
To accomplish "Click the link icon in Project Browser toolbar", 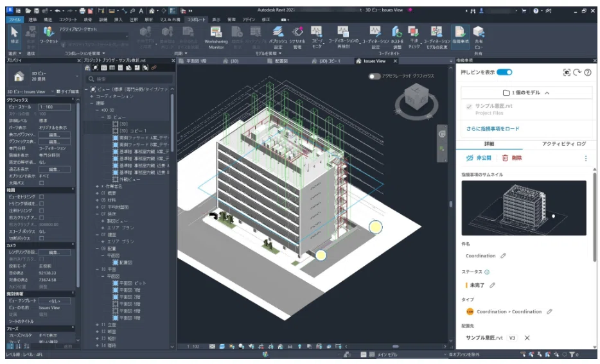I will coord(154,67).
